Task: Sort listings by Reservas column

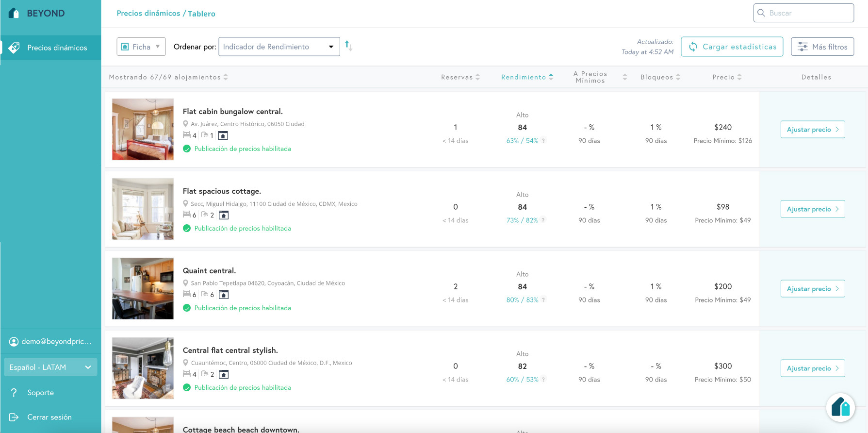Action: click(x=460, y=77)
